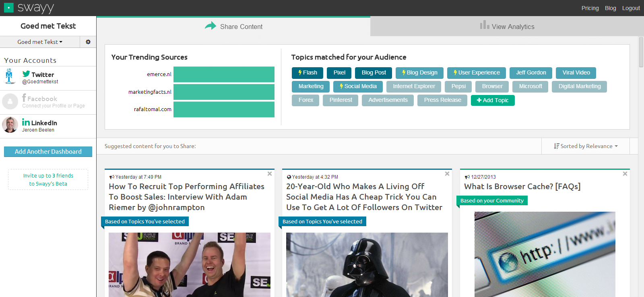Switch to the View Analytics tab
The width and height of the screenshot is (644, 297).
507,27
